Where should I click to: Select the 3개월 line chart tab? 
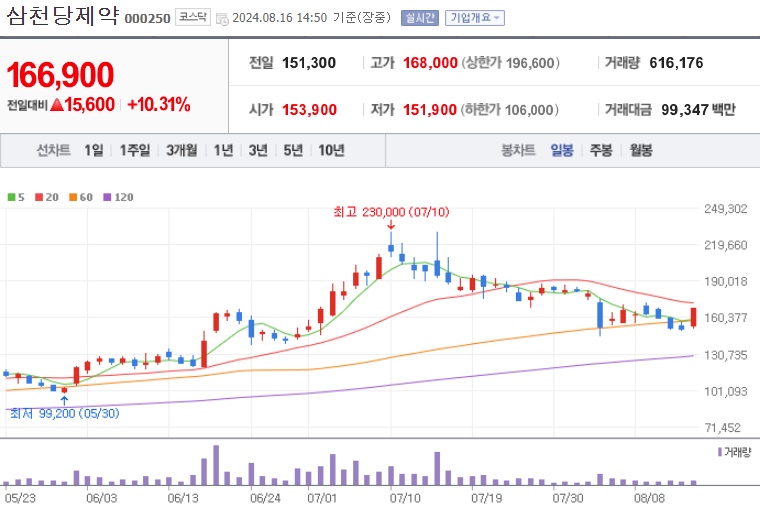pyautogui.click(x=182, y=150)
